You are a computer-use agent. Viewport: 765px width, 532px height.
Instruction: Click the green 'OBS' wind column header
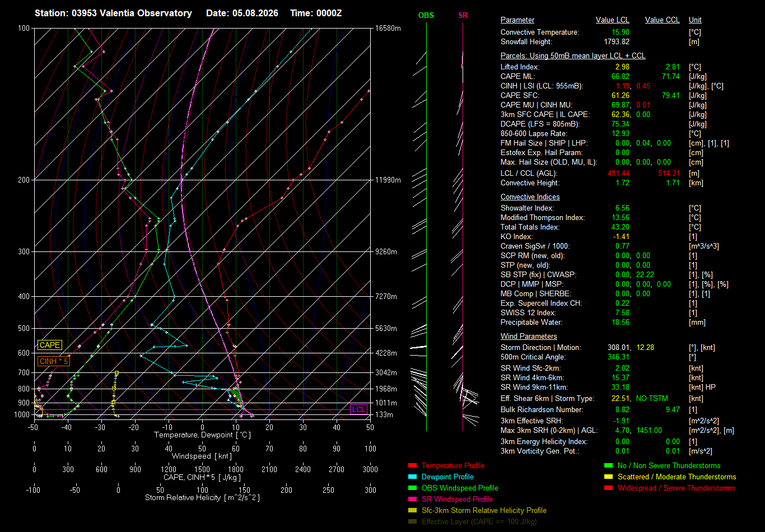426,15
